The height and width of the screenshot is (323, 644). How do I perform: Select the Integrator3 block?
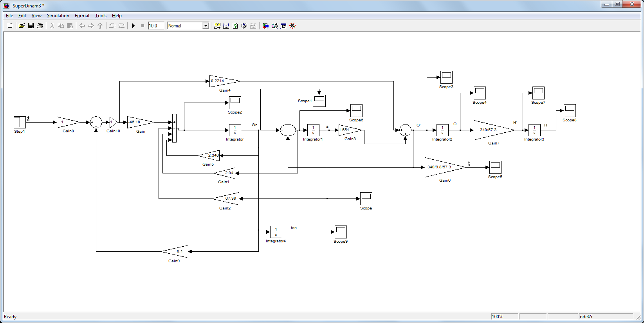coord(534,130)
